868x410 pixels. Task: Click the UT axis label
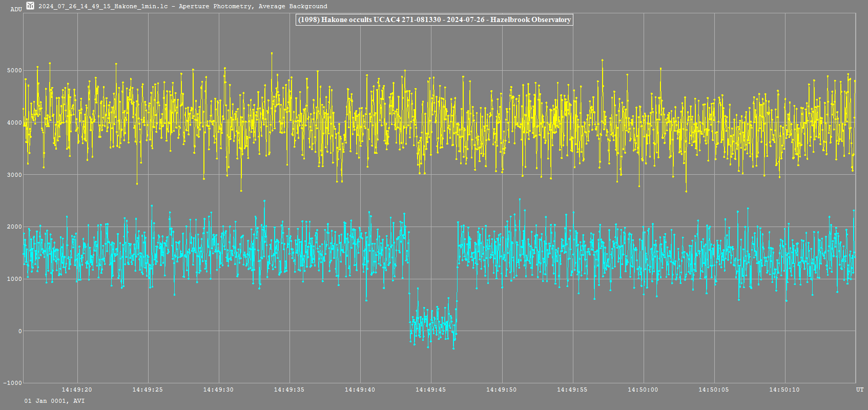pyautogui.click(x=860, y=390)
